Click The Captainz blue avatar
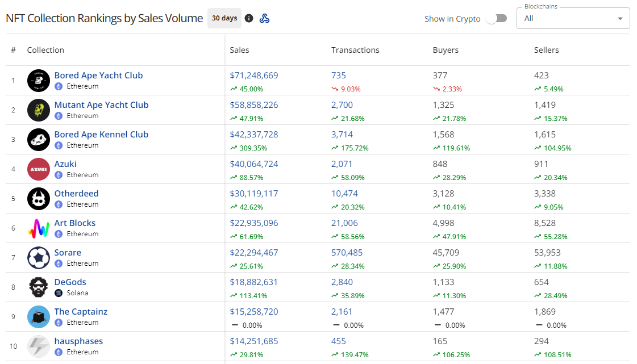The width and height of the screenshot is (637, 364). [x=39, y=317]
